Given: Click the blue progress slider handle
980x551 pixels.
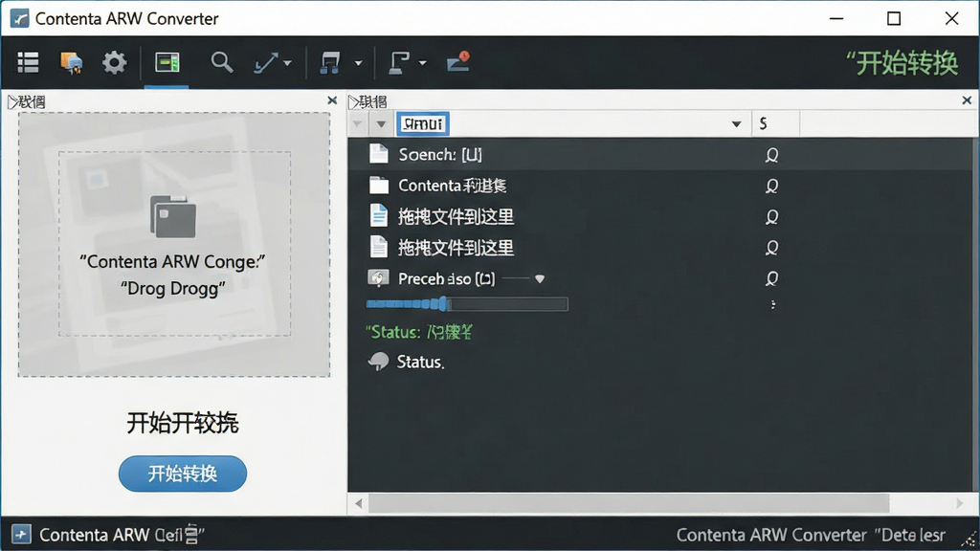Looking at the screenshot, I should (443, 304).
